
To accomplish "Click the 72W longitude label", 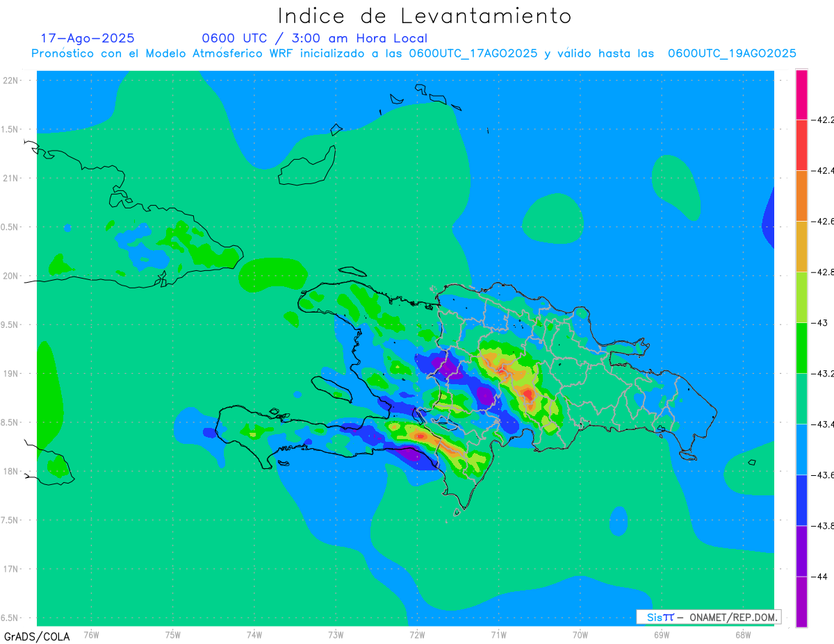I will 417,634.
